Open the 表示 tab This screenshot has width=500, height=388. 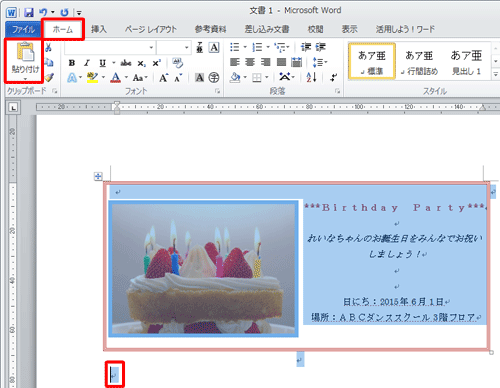(x=349, y=29)
